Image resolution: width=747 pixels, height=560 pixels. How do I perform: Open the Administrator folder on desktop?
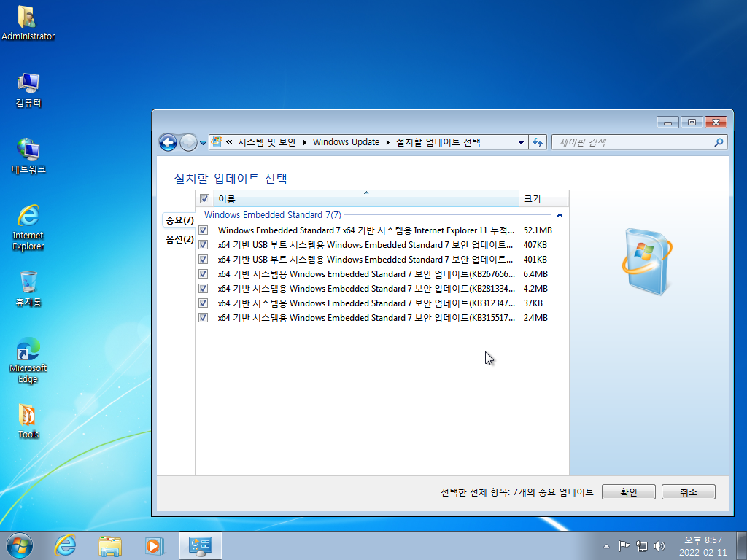[28, 23]
